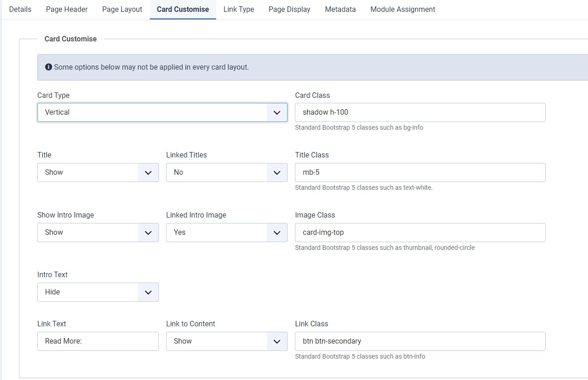
Task: Click the Title Class label
Action: click(x=312, y=155)
